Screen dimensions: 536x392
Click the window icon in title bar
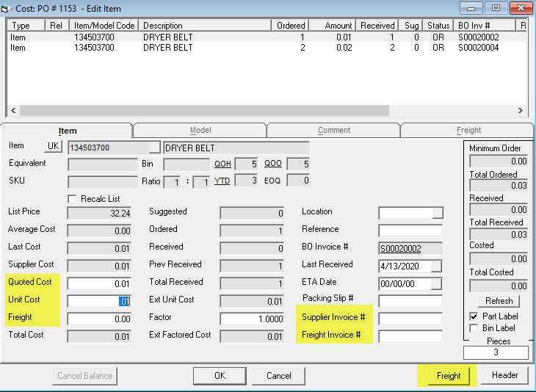(x=5, y=9)
